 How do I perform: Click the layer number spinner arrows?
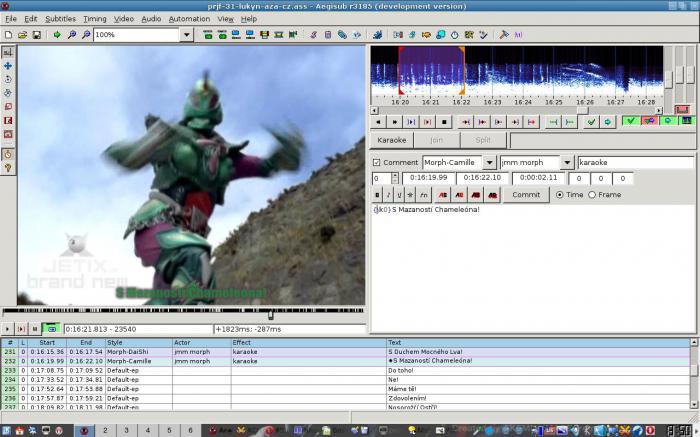click(394, 178)
